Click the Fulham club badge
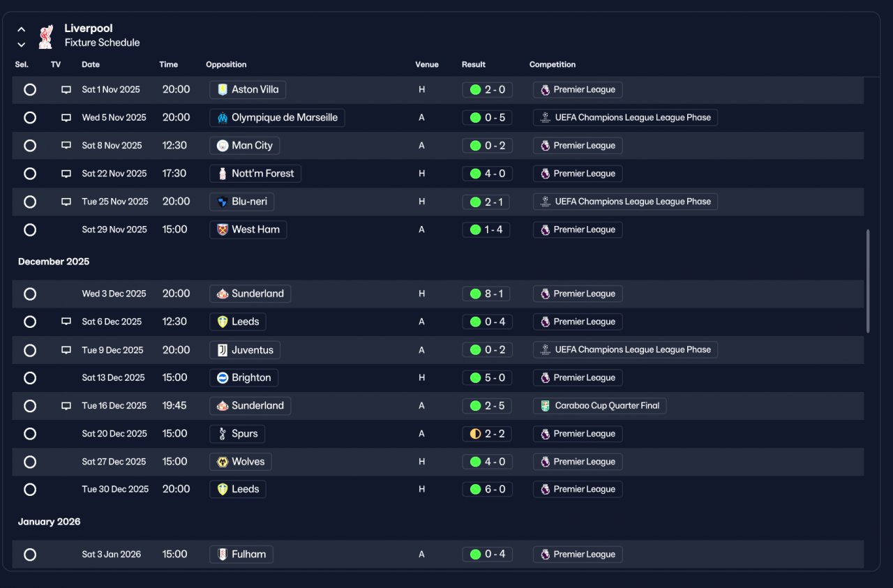 coord(223,555)
